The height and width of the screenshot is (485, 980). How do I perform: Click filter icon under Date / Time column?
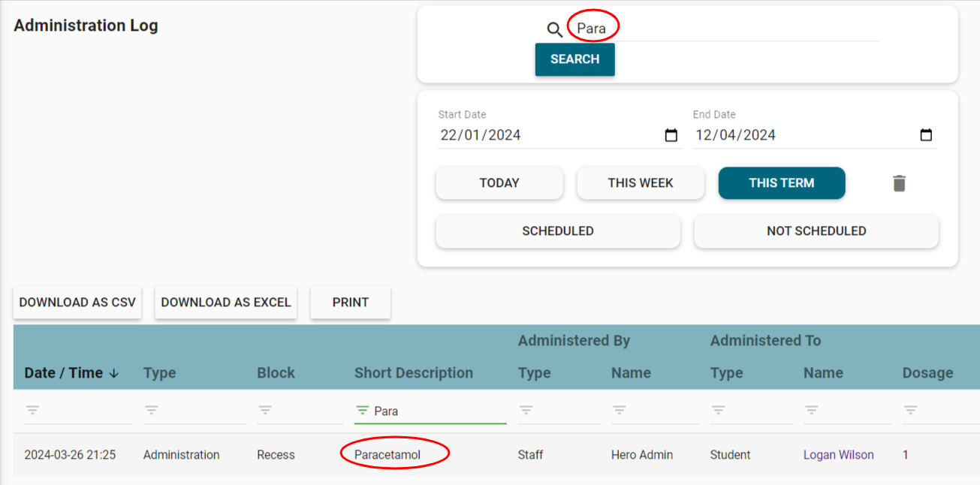point(32,411)
